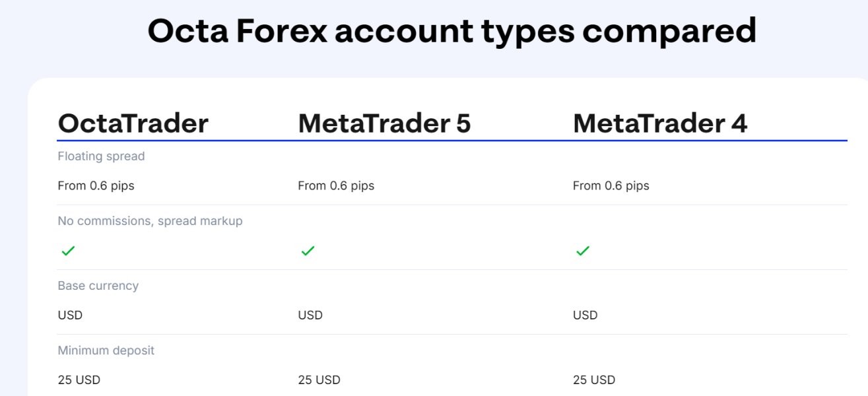
Task: Click the USD base currency for OctaTrader
Action: click(x=70, y=315)
